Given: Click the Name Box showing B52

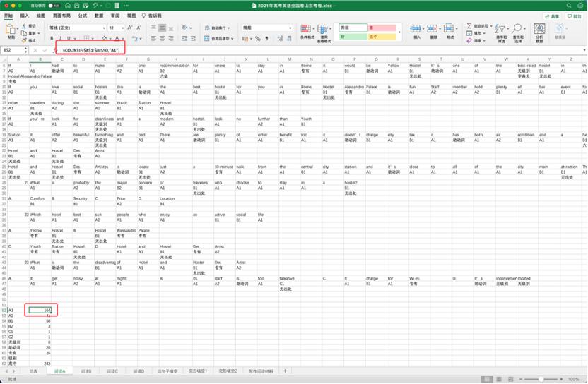Looking at the screenshot, I should pyautogui.click(x=14, y=50).
